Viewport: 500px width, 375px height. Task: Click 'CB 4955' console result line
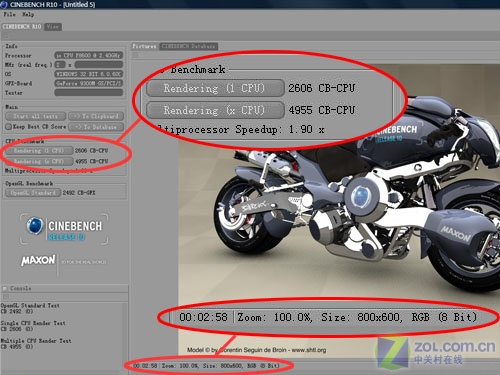coord(17,347)
